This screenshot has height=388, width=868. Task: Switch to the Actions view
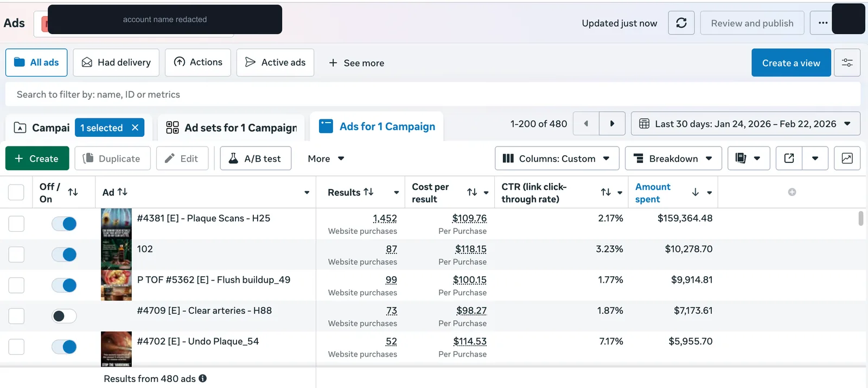click(x=198, y=62)
